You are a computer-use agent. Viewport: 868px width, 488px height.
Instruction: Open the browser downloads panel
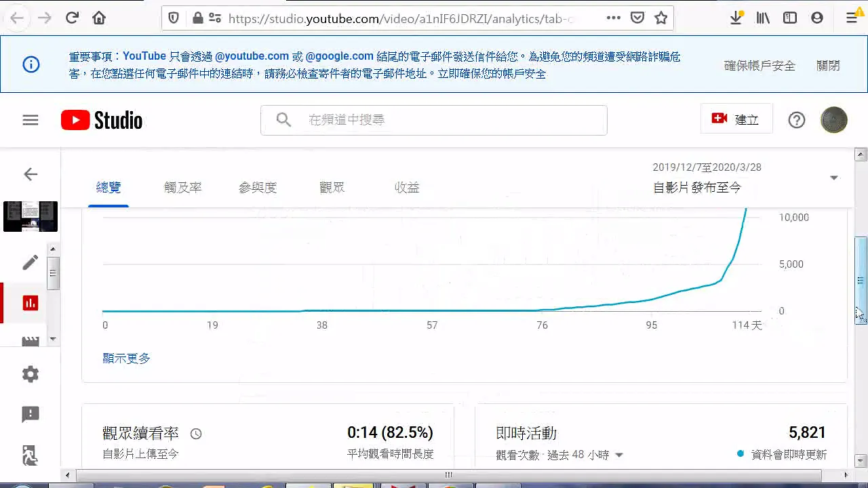(x=736, y=18)
